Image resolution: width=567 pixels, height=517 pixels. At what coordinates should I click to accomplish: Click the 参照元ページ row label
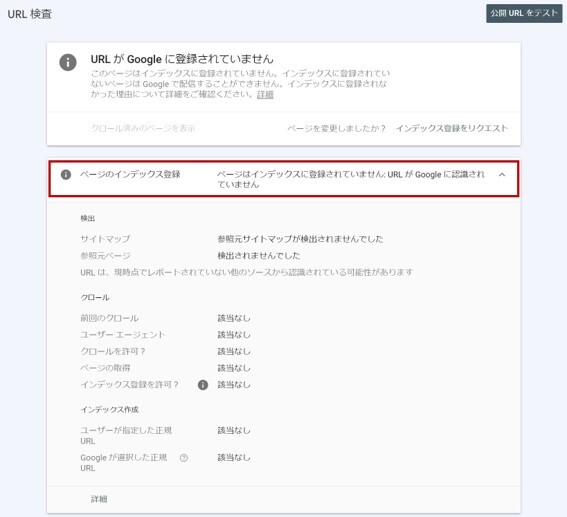(x=105, y=256)
